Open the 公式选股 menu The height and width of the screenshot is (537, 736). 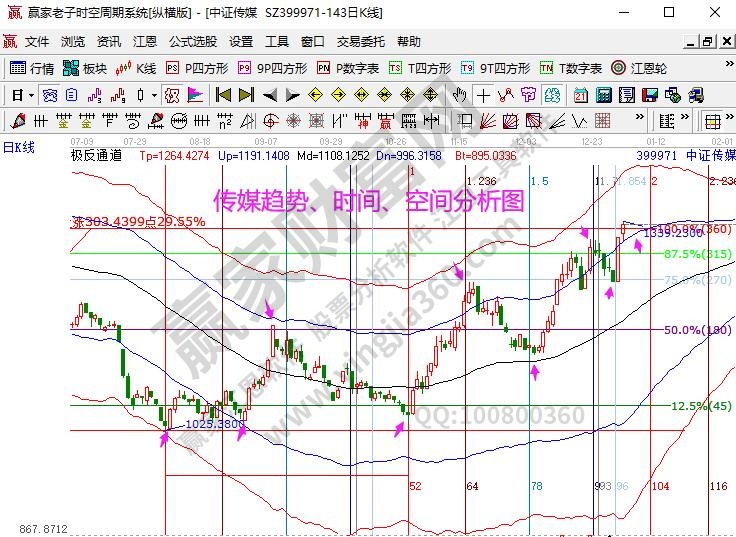tap(193, 42)
